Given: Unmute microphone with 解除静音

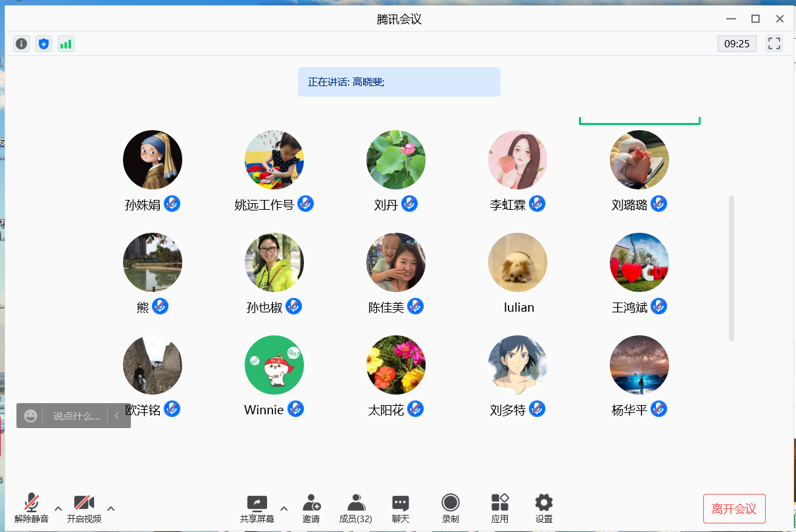Looking at the screenshot, I should [32, 508].
